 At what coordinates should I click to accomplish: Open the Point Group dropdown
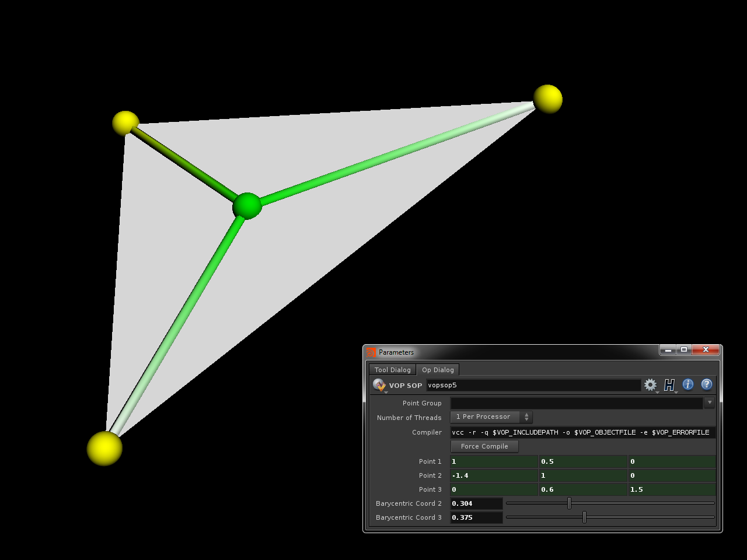pyautogui.click(x=710, y=402)
